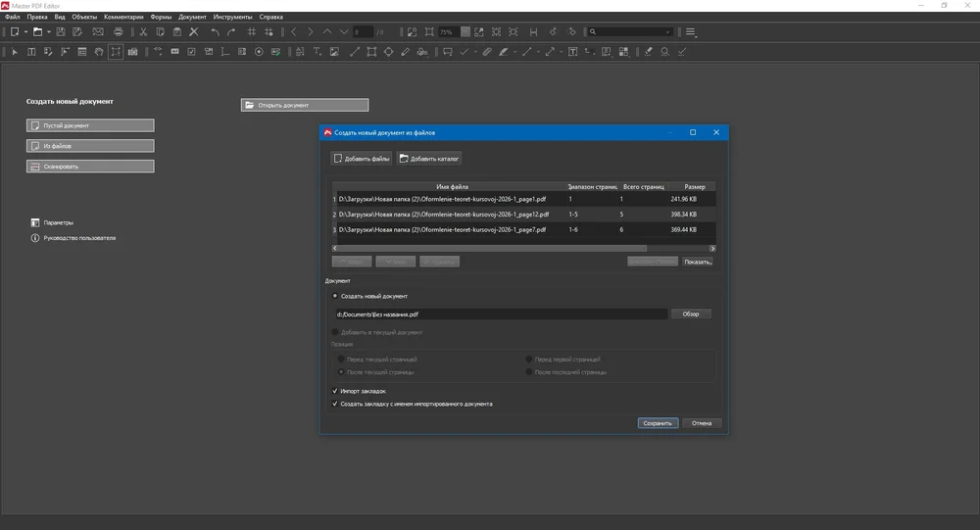The image size is (980, 530).
Task: Click the output path field 'Без названия.pdf'
Action: click(x=501, y=314)
